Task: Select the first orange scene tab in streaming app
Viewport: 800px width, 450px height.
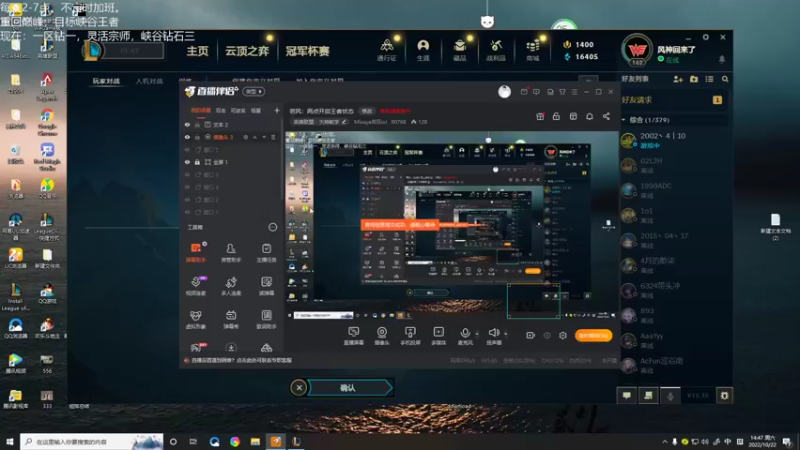Action: pos(201,110)
